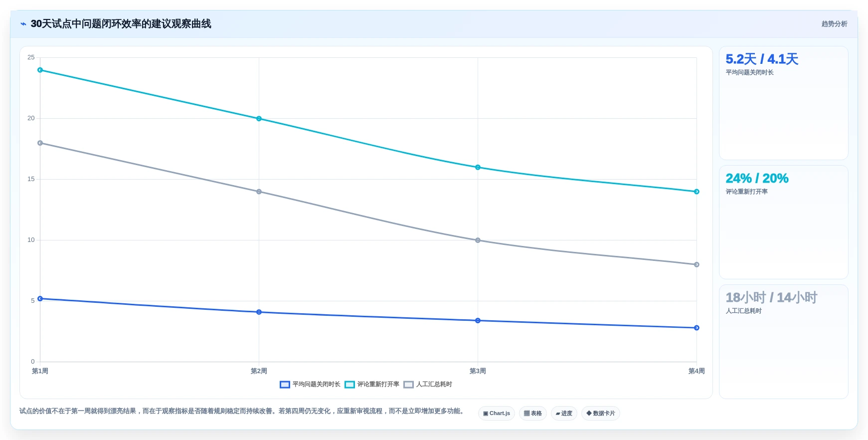Click the blue data point at 第2周

point(259,312)
